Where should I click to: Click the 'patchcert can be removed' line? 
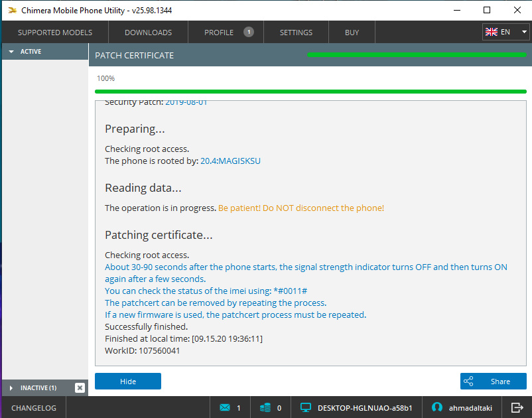click(x=216, y=303)
